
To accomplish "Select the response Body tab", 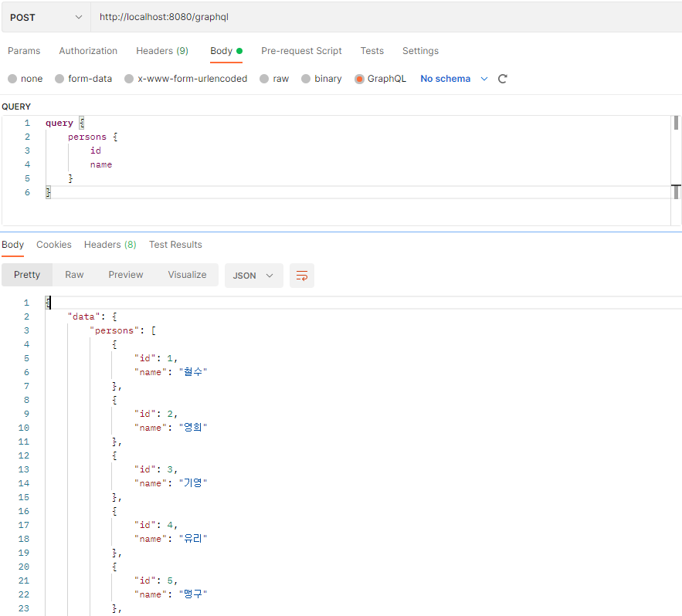I will pyautogui.click(x=12, y=245).
